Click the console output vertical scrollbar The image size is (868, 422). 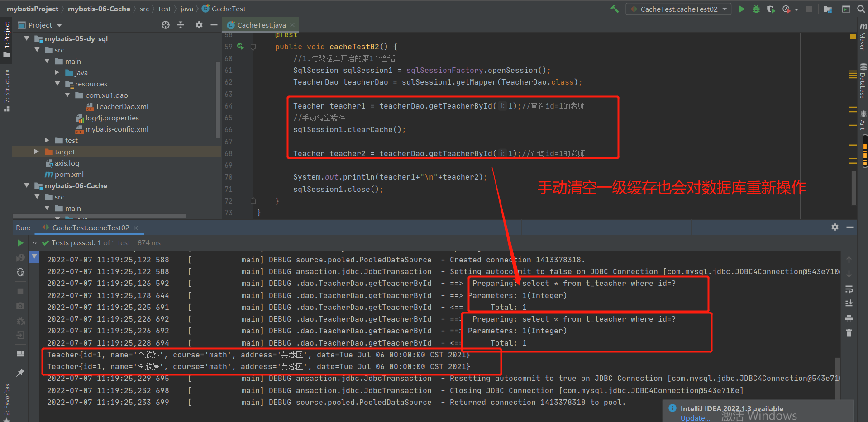[x=837, y=378]
